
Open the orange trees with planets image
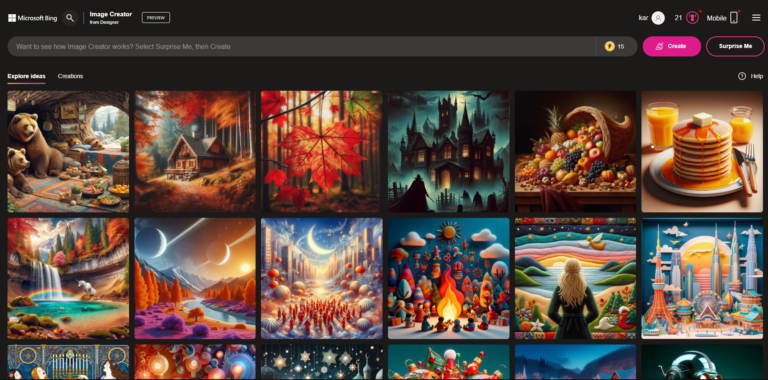(195, 279)
